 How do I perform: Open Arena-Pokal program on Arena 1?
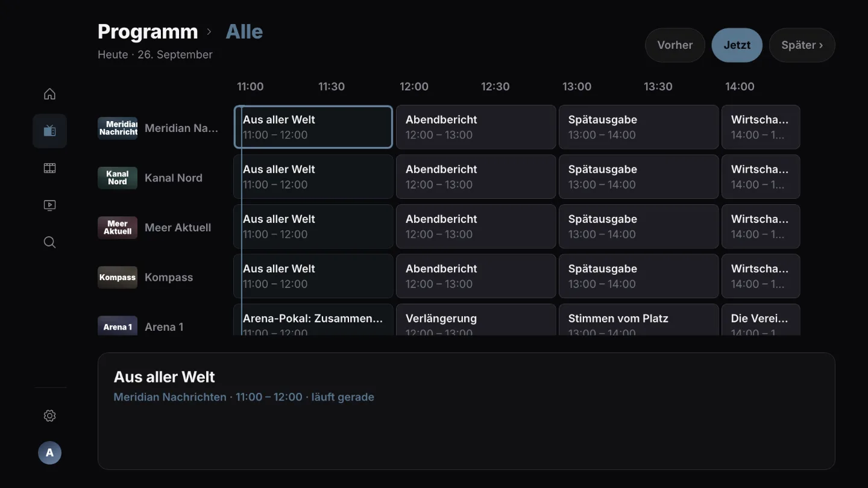[x=313, y=320]
